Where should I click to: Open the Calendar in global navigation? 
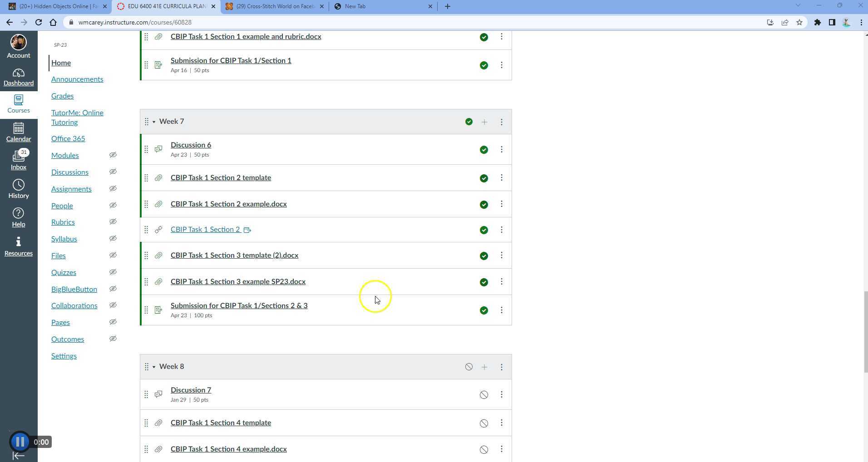tap(18, 133)
